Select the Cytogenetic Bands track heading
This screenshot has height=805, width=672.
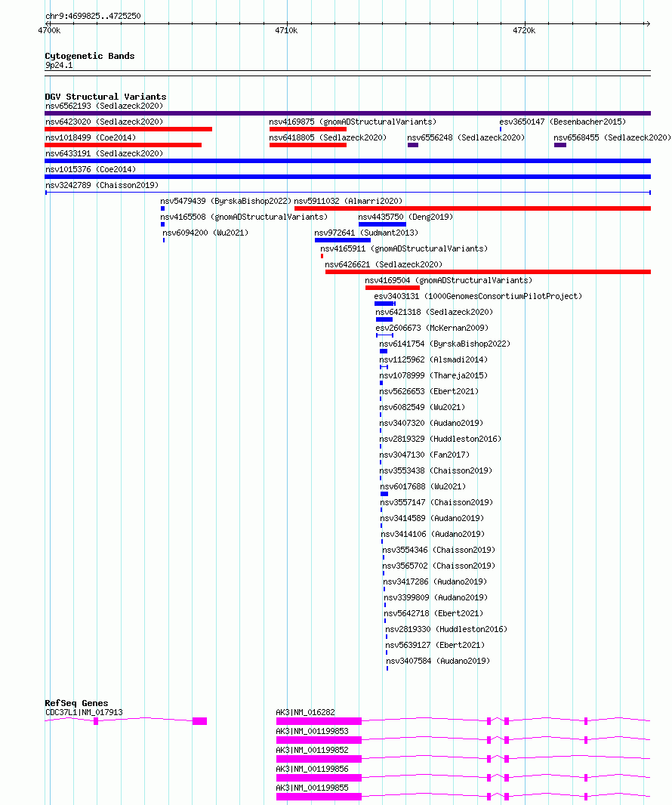[89, 56]
